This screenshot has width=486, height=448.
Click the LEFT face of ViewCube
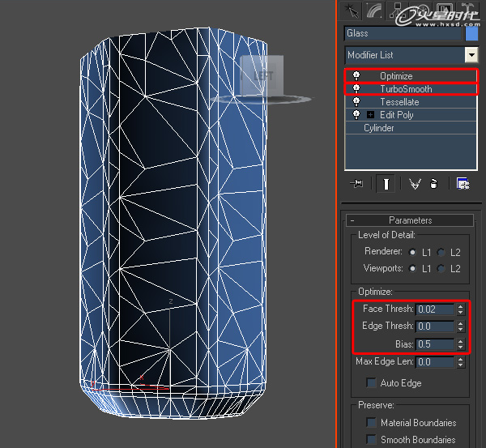tap(263, 75)
